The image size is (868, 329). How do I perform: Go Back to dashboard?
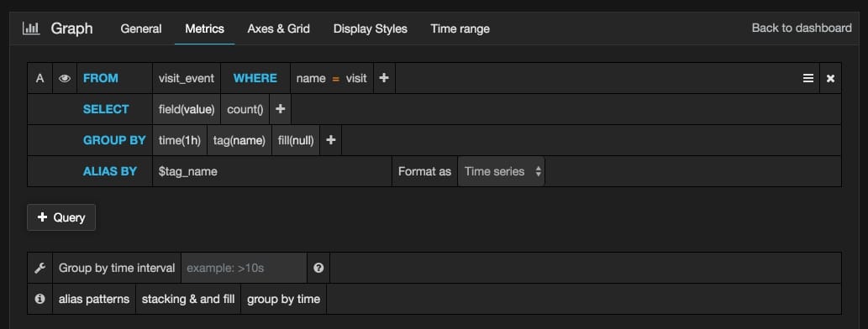[802, 28]
